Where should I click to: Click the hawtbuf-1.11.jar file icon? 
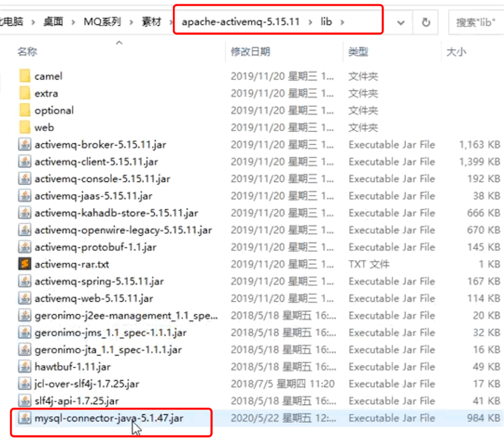25,366
